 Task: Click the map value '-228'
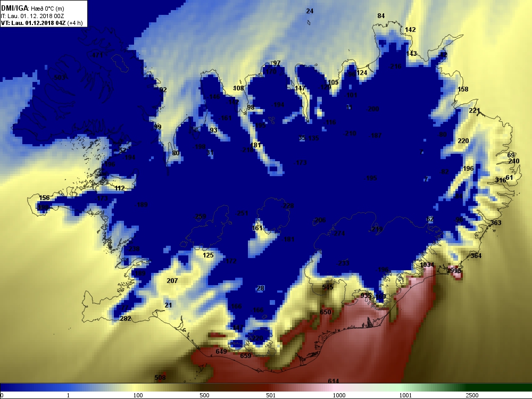(287, 206)
